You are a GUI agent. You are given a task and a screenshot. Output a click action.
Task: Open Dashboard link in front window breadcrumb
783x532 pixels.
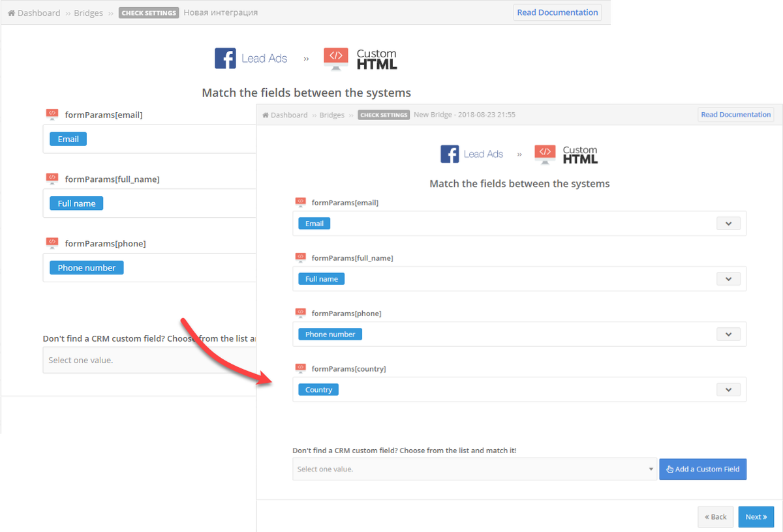[284, 115]
